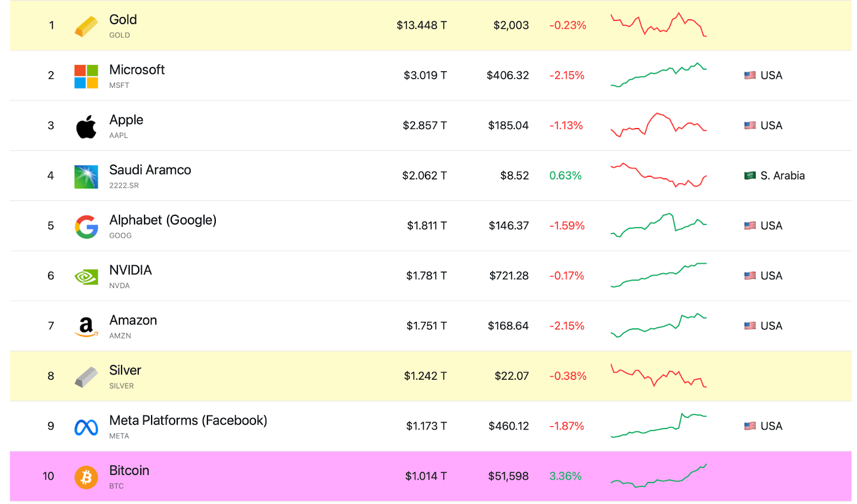The height and width of the screenshot is (504, 857).
Task: Click Saudi Aramco's price $8.52
Action: (x=515, y=176)
